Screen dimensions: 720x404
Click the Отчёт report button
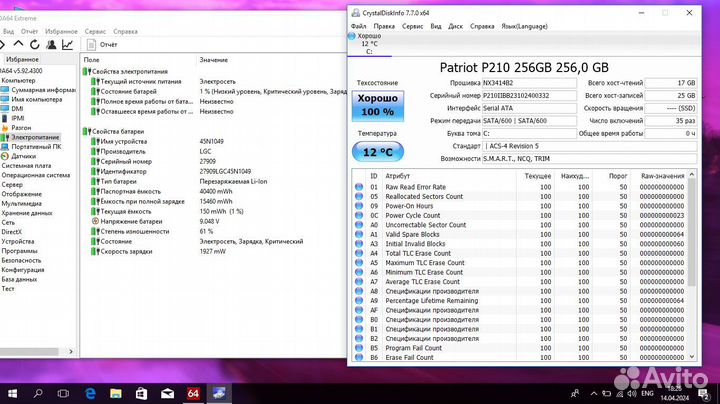click(102, 44)
